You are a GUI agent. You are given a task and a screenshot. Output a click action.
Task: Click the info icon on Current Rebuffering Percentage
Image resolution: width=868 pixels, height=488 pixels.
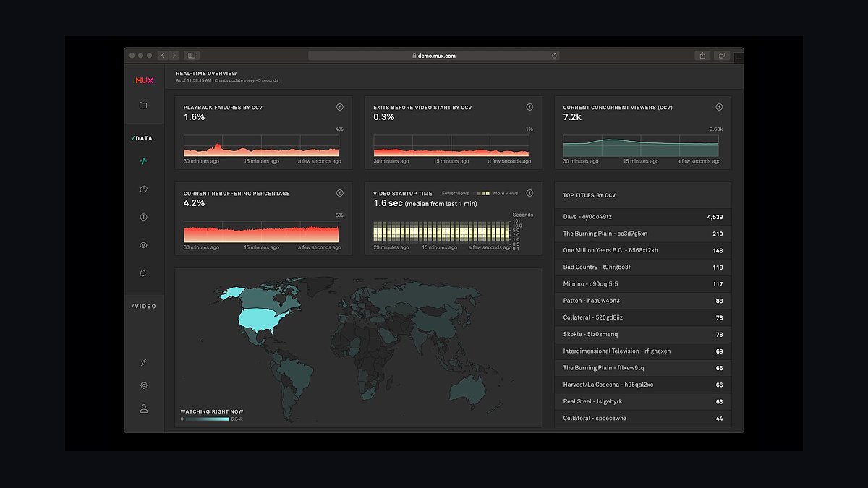point(340,194)
